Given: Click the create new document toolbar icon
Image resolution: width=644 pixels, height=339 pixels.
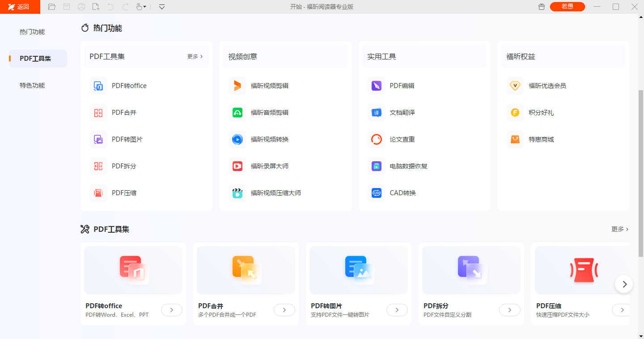Looking at the screenshot, I should 96,7.
